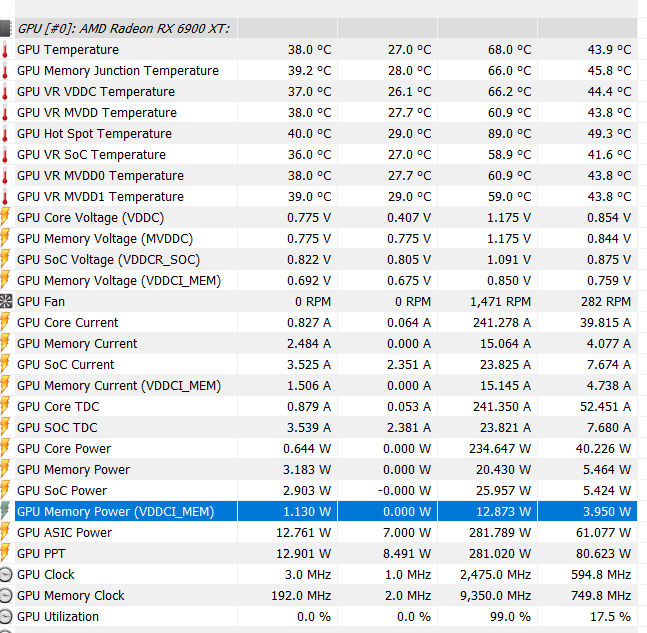Click lightning icon for GPU SOC TDC
The image size is (647, 633).
pyautogui.click(x=5, y=428)
